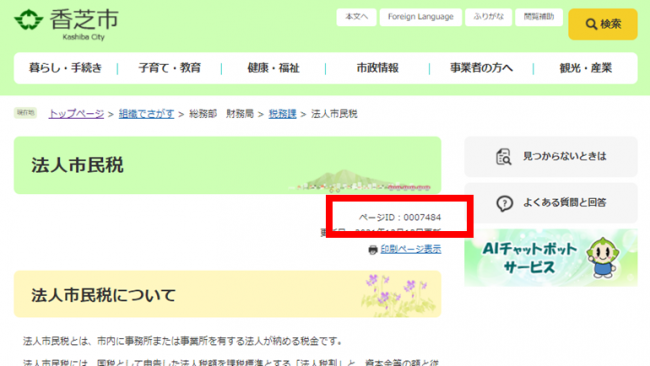Click the printer icon
The width and height of the screenshot is (650, 366).
[373, 250]
